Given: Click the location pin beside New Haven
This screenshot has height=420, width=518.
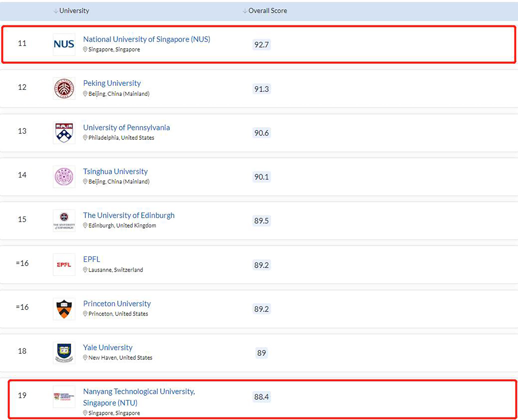Looking at the screenshot, I should pos(85,358).
